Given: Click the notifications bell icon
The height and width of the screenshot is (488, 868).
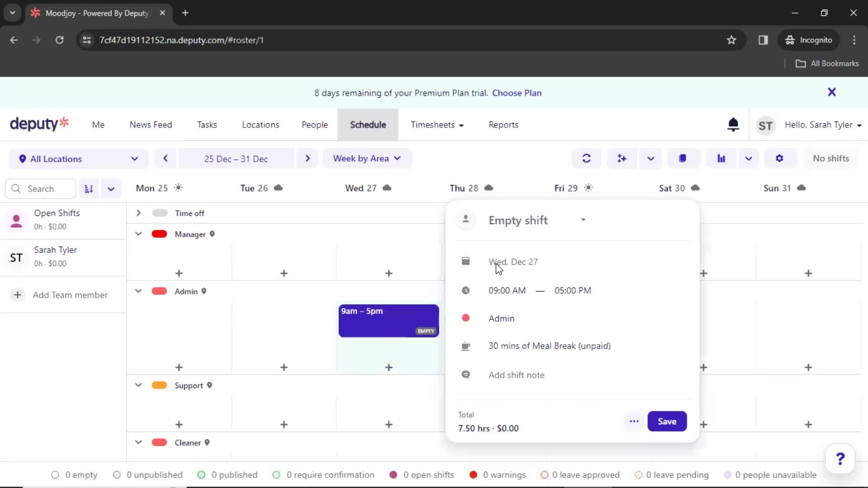Looking at the screenshot, I should [x=733, y=125].
